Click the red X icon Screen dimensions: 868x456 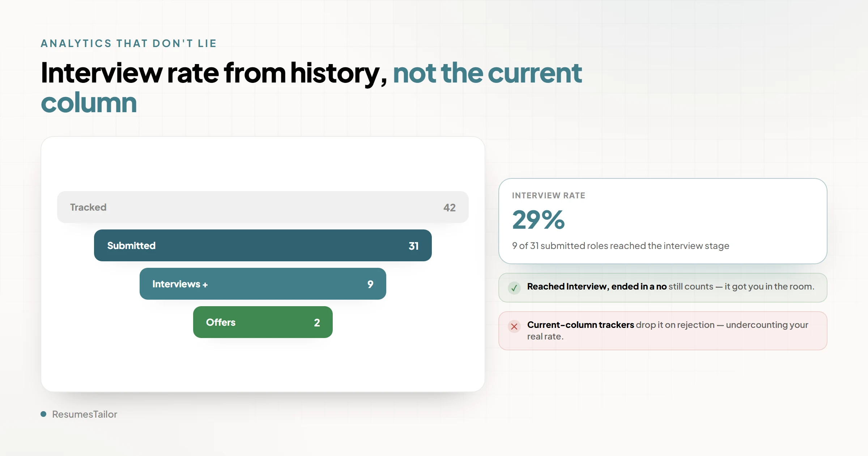[x=514, y=326]
